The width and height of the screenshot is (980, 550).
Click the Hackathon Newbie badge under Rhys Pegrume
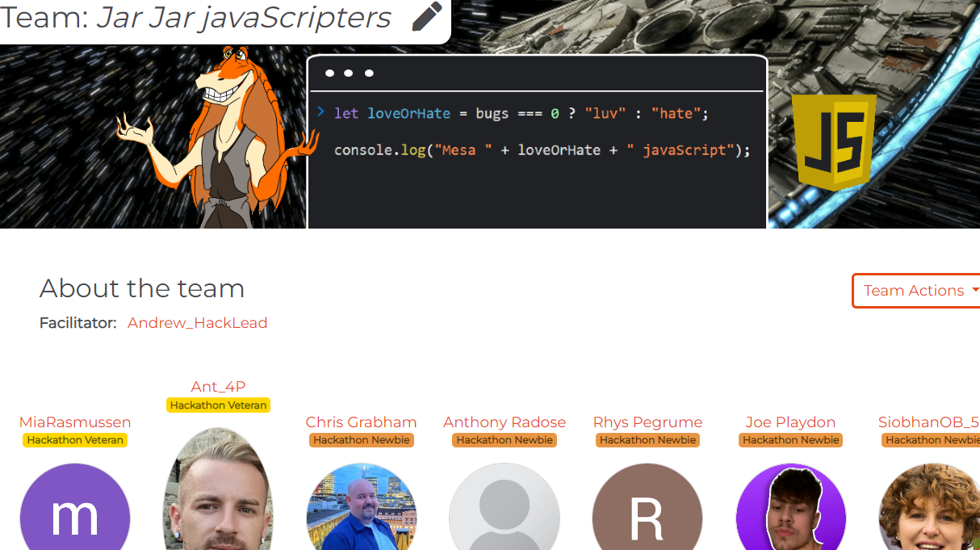647,440
